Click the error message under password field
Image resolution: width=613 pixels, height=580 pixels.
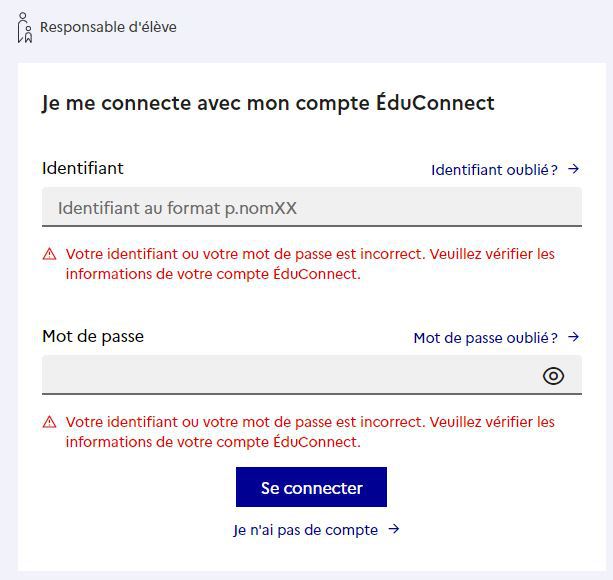[x=310, y=432]
